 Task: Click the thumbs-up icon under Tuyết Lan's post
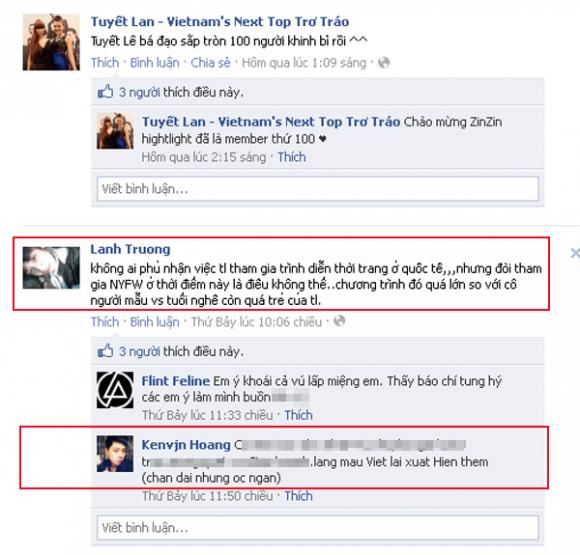pyautogui.click(x=105, y=91)
